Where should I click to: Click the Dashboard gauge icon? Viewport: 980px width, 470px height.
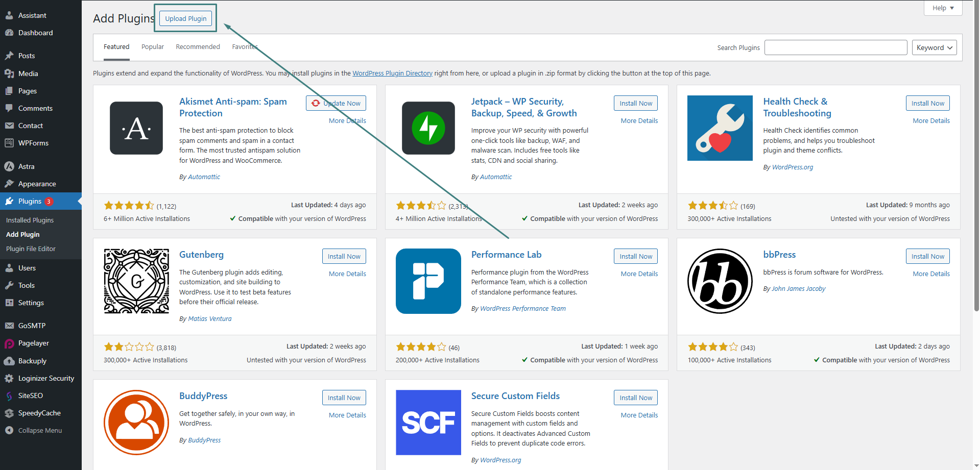9,33
